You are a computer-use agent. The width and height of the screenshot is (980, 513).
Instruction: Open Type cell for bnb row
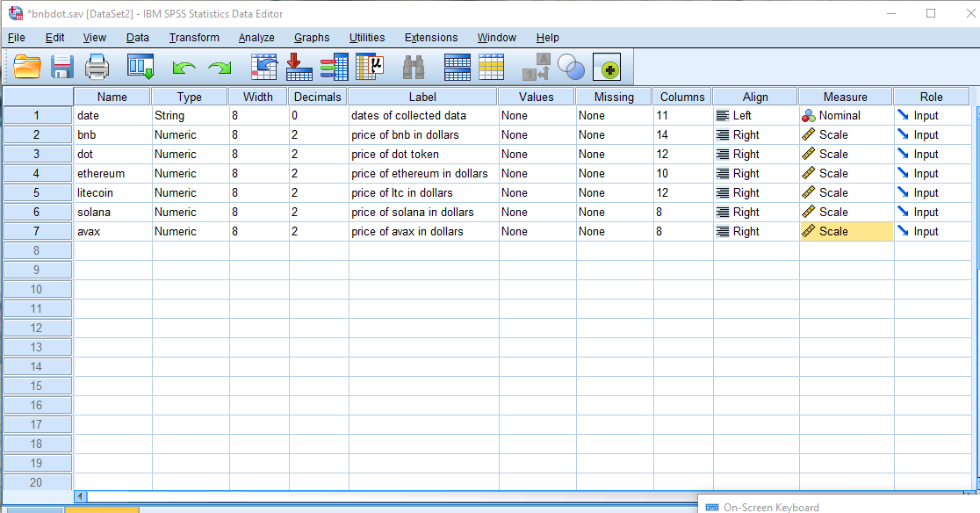coord(191,135)
